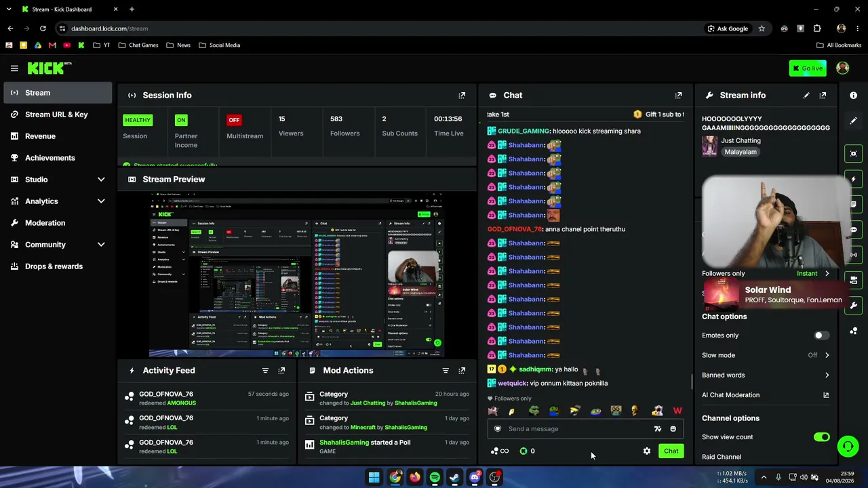868x488 pixels.
Task: Open Raid Channel option
Action: point(766,457)
